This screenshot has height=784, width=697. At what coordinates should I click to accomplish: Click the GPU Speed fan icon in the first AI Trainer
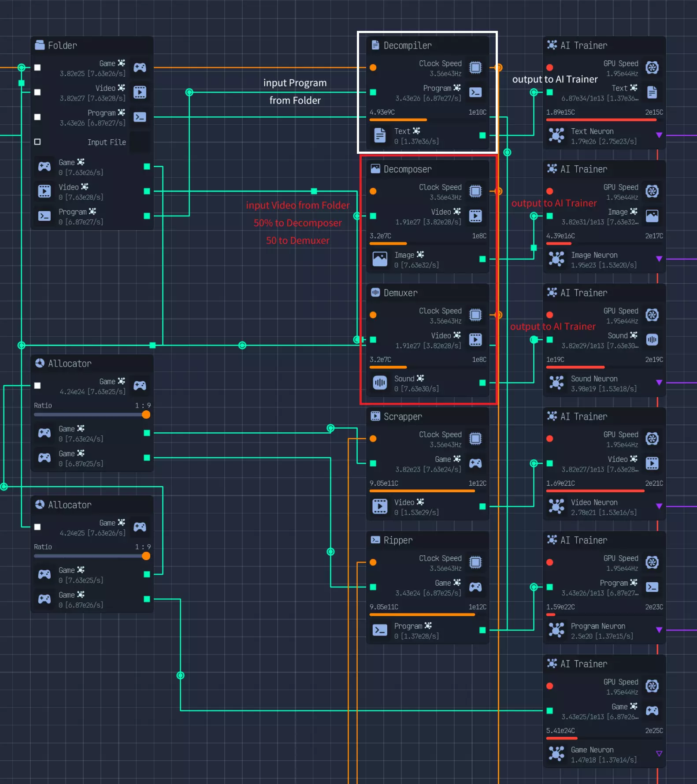[x=652, y=67]
